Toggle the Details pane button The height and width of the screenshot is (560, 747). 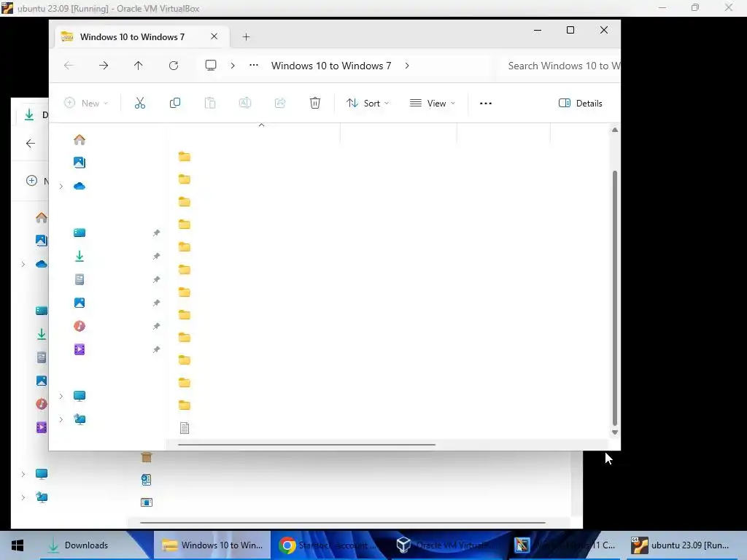pyautogui.click(x=580, y=103)
